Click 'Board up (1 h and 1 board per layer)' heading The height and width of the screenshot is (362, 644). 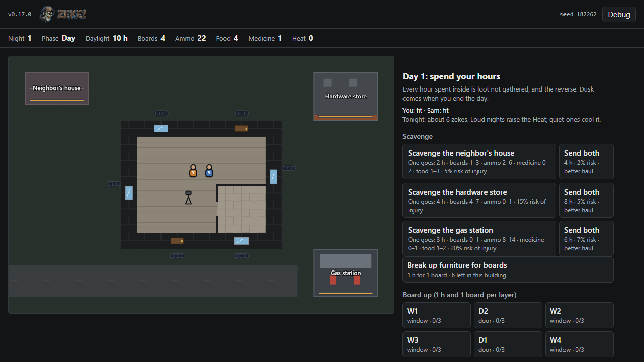pos(459,295)
